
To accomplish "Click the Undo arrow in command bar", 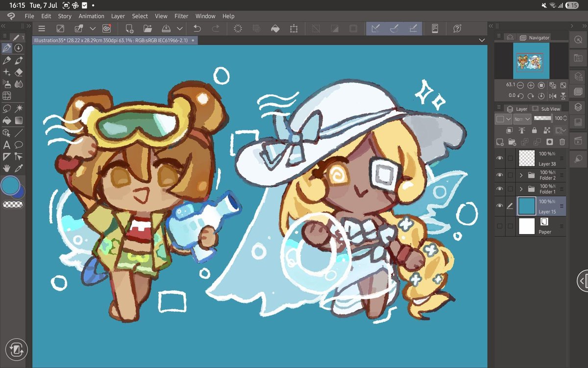I will [197, 28].
